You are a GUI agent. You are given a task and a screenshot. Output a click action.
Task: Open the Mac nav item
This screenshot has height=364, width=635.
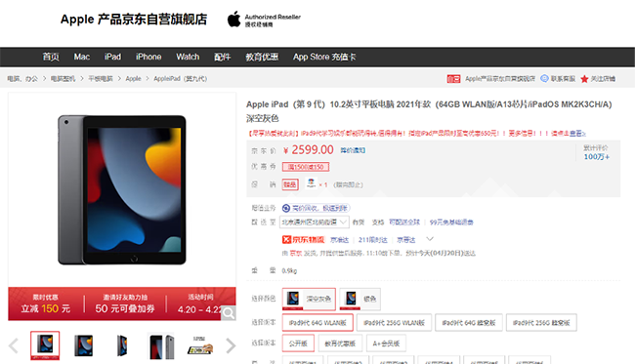pos(82,57)
